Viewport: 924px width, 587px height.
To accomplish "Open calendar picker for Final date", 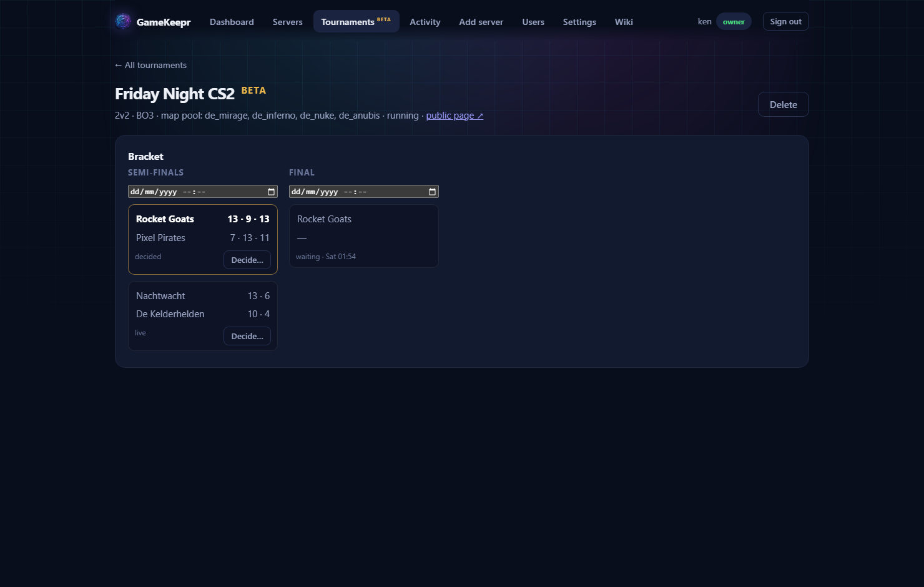I will pos(432,192).
